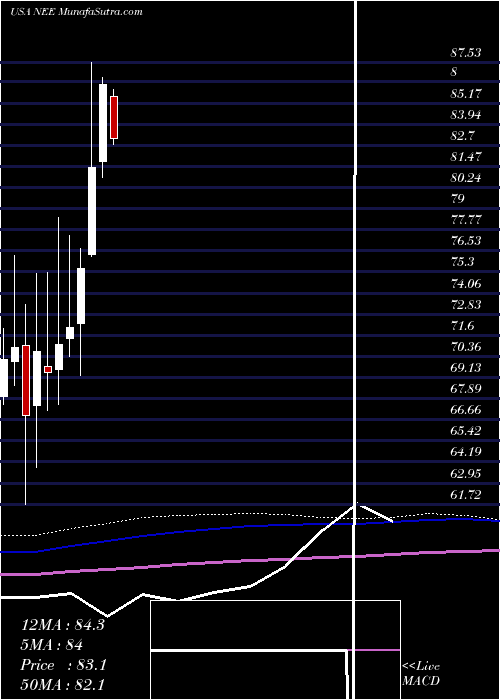The height and width of the screenshot is (700, 500).
Task: Click the 75.3 price level label
Action: pos(463,262)
